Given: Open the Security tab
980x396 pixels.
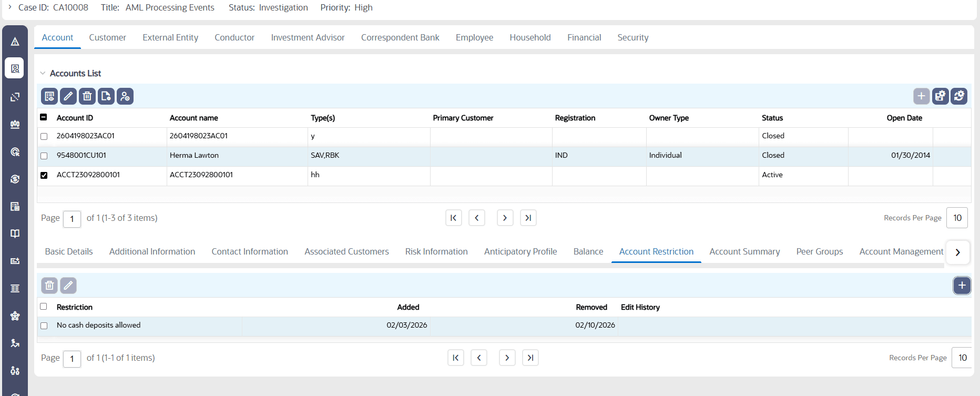Looking at the screenshot, I should click(x=633, y=37).
